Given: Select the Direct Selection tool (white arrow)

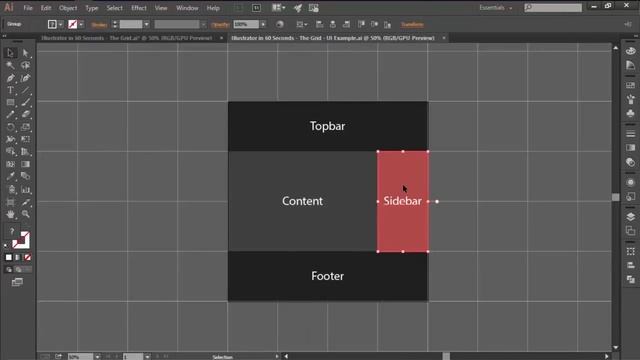Looking at the screenshot, I should pos(25,53).
